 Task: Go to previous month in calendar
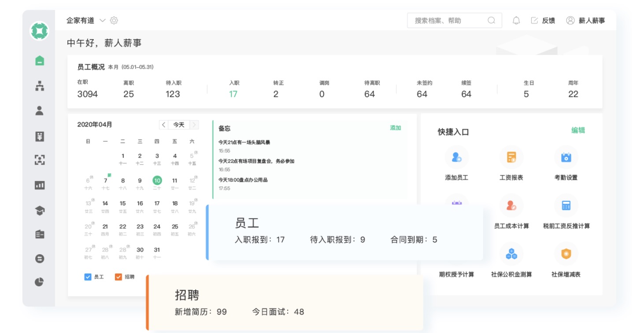(163, 125)
